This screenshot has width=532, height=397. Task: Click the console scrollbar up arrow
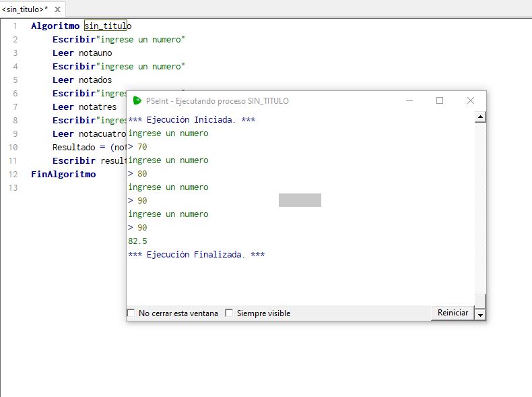click(480, 117)
